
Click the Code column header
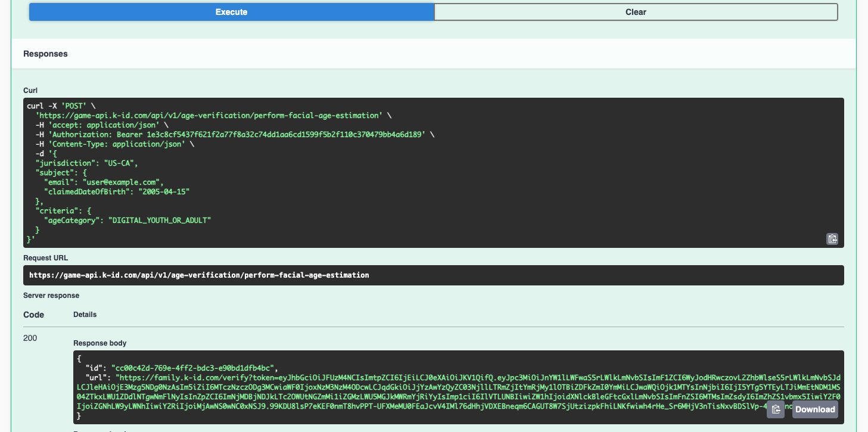(x=33, y=314)
